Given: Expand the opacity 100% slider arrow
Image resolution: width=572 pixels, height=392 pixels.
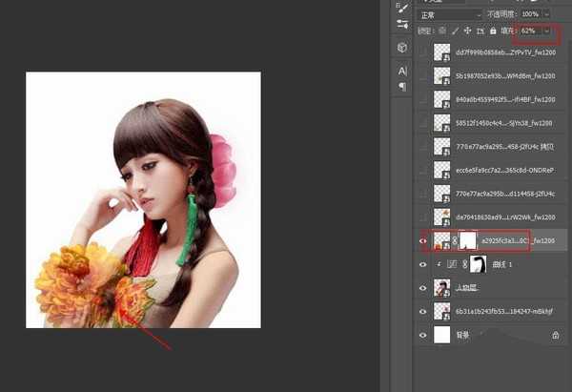Looking at the screenshot, I should click(547, 14).
